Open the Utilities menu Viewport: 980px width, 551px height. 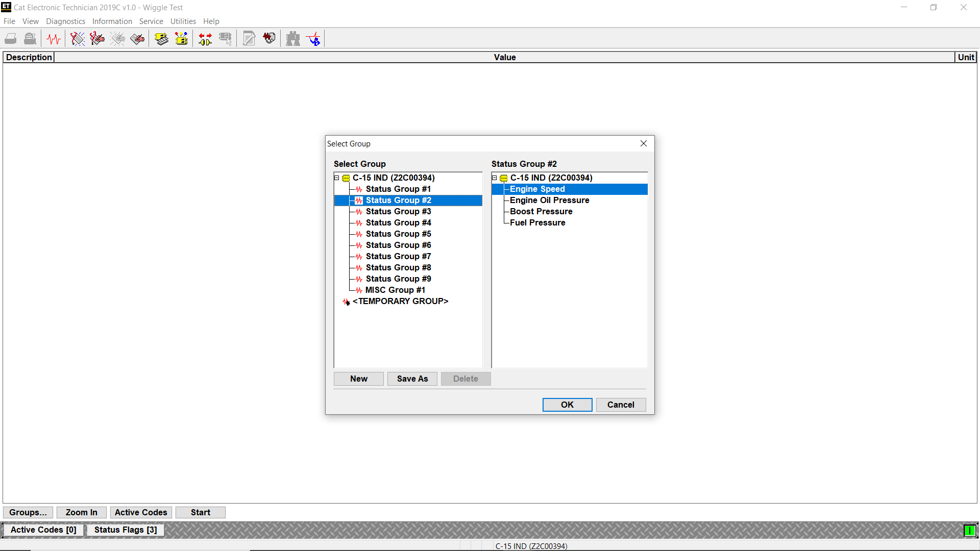coord(183,21)
